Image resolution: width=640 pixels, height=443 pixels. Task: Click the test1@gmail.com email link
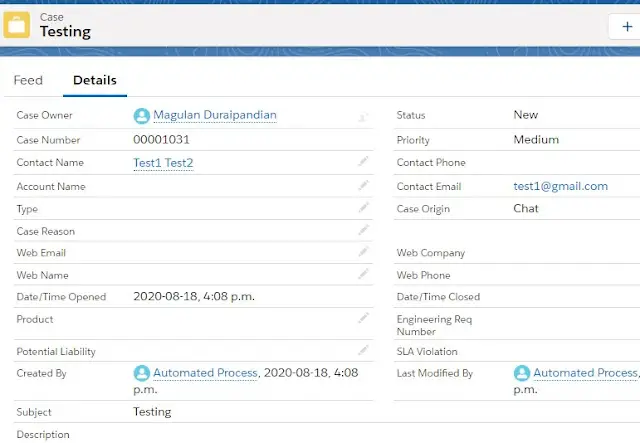(560, 186)
